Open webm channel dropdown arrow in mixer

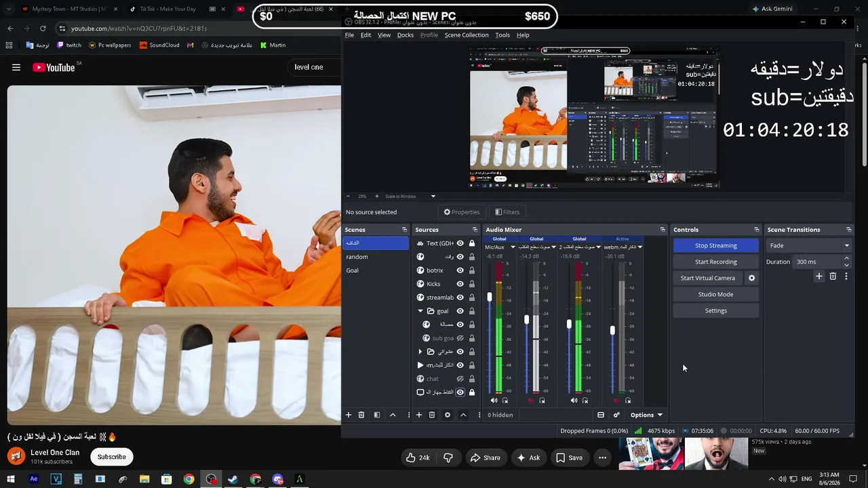pos(640,247)
